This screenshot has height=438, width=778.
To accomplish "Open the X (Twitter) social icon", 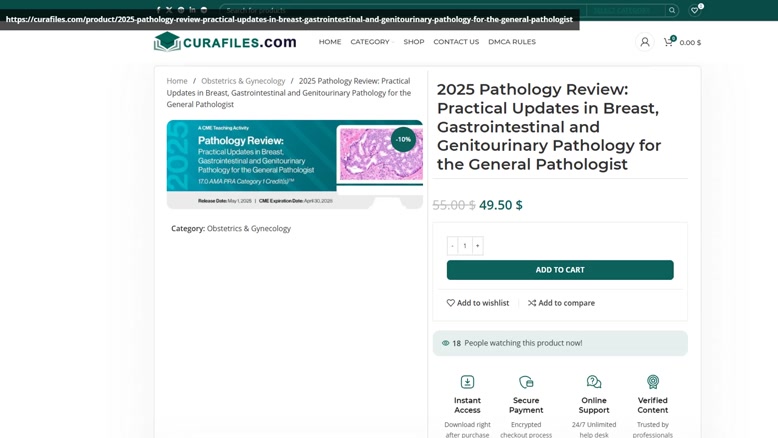I will [x=169, y=10].
